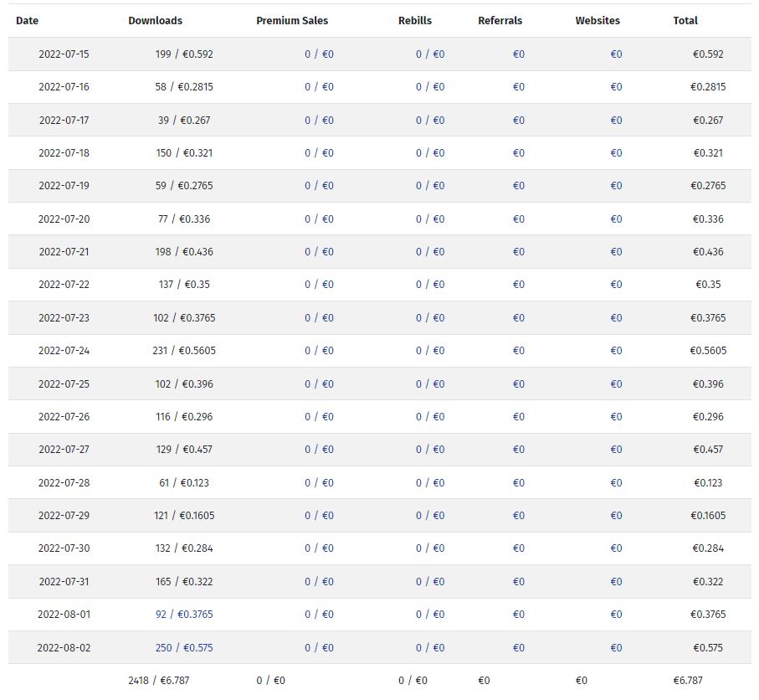Open Rebills link in the 2022-08-02 row
The image size is (759, 700).
click(430, 647)
